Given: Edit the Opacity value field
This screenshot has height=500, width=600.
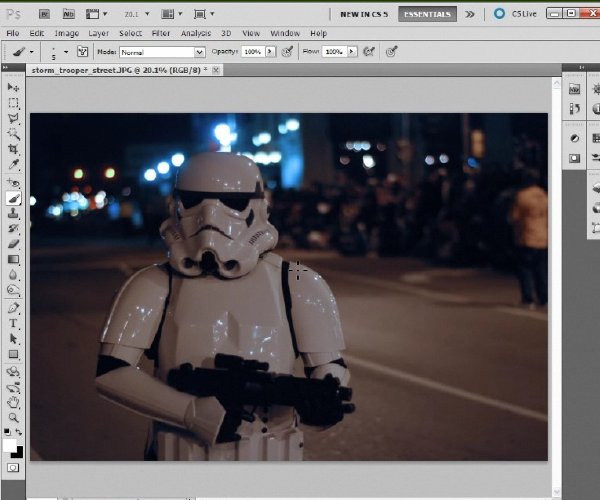Looking at the screenshot, I should pos(253,51).
